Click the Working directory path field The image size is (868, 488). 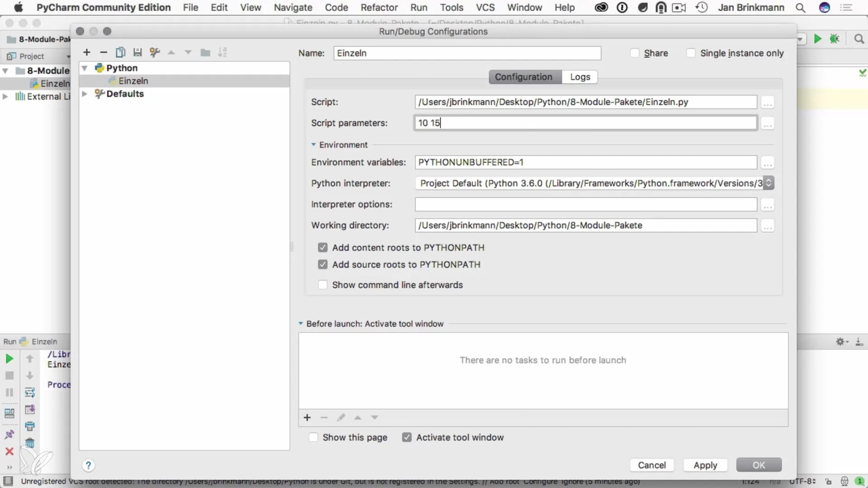pos(585,225)
